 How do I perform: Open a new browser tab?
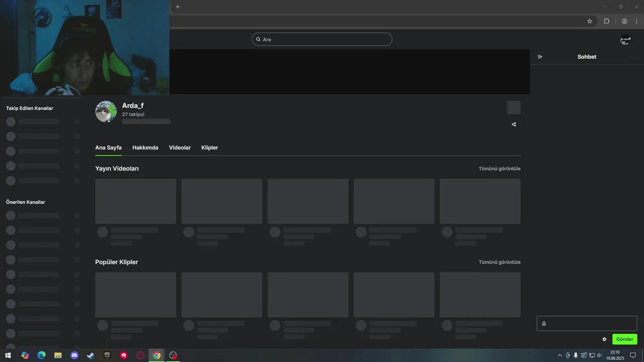[178, 7]
